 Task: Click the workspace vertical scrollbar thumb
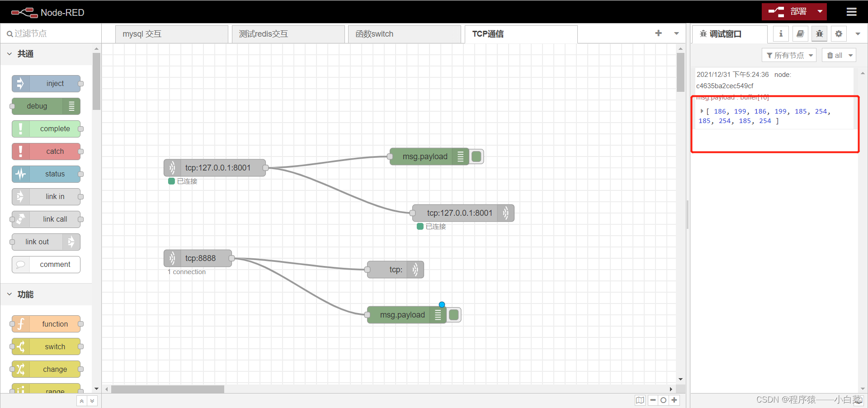point(680,72)
